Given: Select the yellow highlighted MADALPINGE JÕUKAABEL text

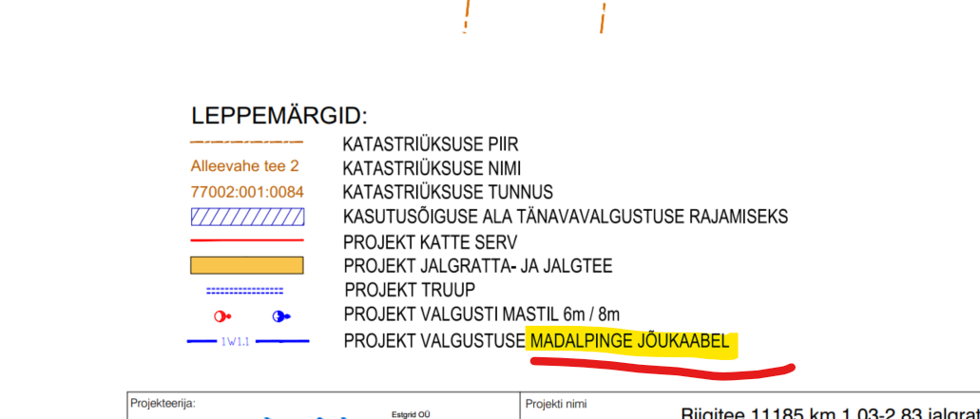Looking at the screenshot, I should coord(629,341).
